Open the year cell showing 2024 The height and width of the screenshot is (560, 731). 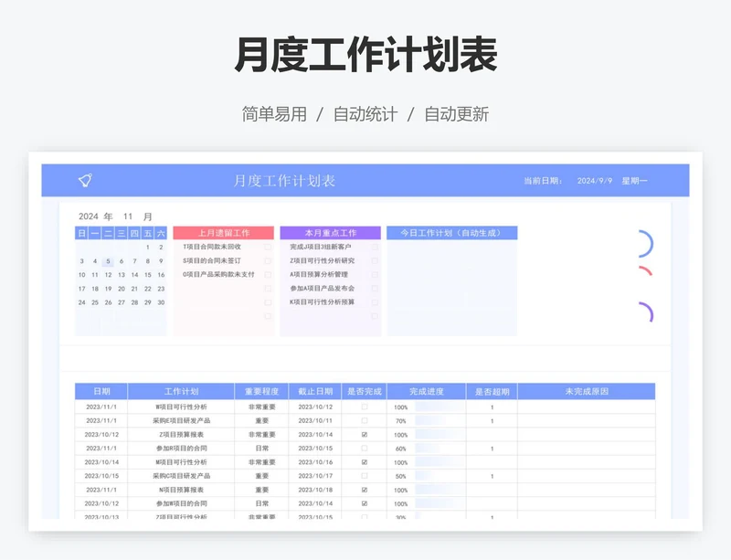click(x=88, y=217)
